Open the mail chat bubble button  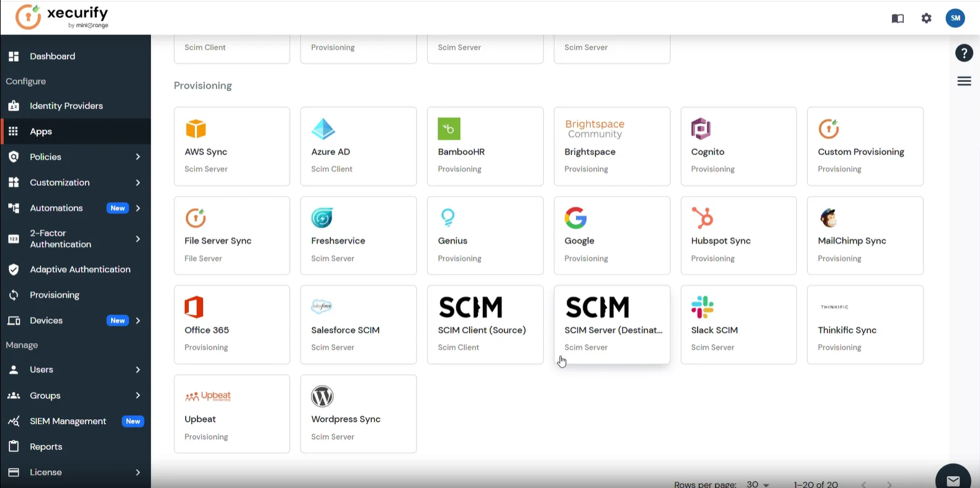(x=953, y=480)
